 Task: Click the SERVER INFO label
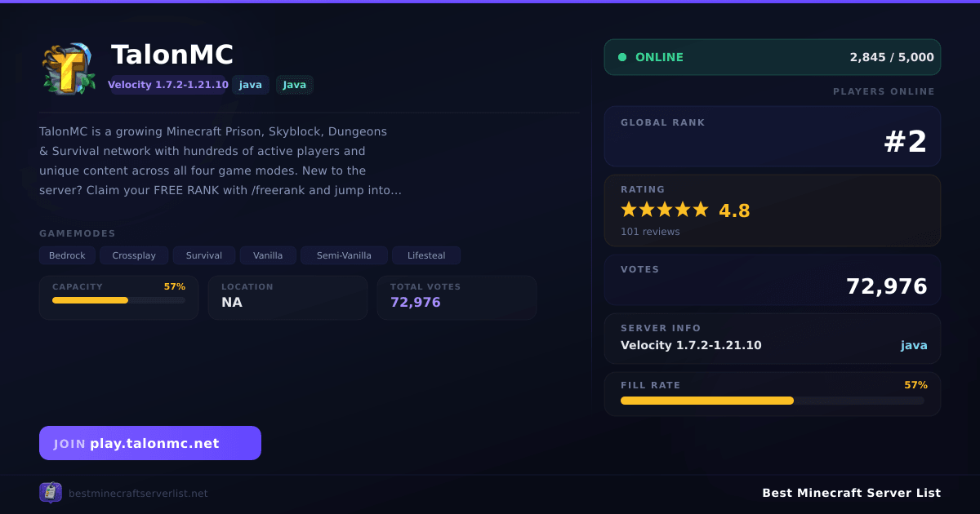click(x=661, y=328)
